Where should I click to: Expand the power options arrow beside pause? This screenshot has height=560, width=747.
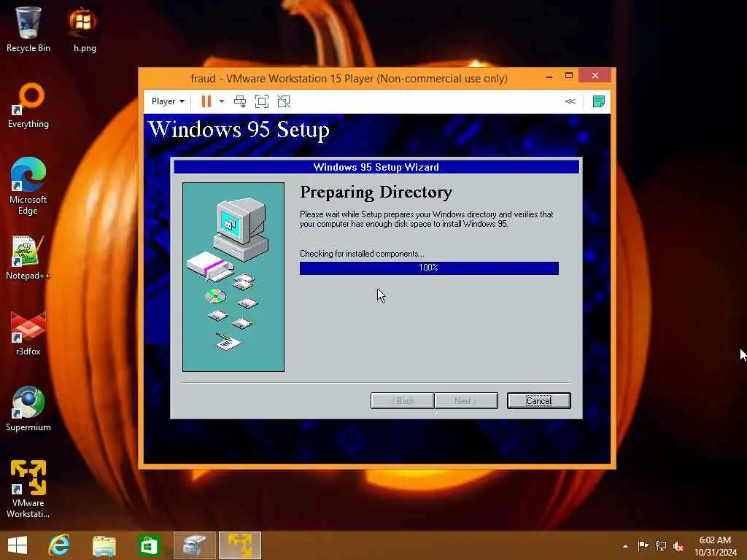[222, 101]
